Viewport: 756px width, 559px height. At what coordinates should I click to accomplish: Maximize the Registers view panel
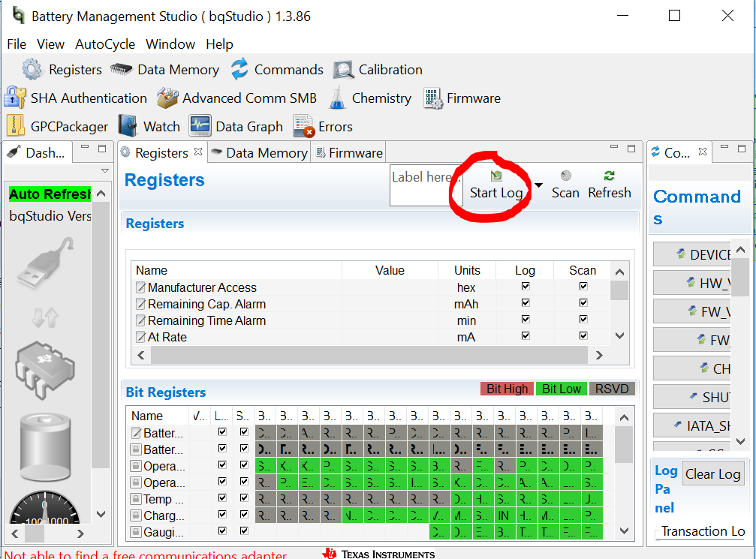[x=631, y=149]
